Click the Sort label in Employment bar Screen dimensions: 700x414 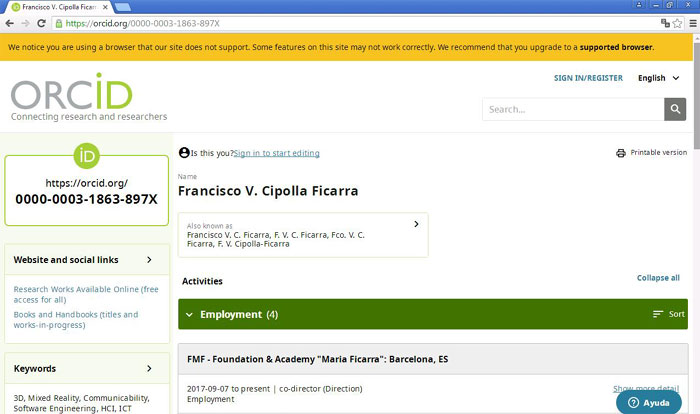click(x=676, y=314)
